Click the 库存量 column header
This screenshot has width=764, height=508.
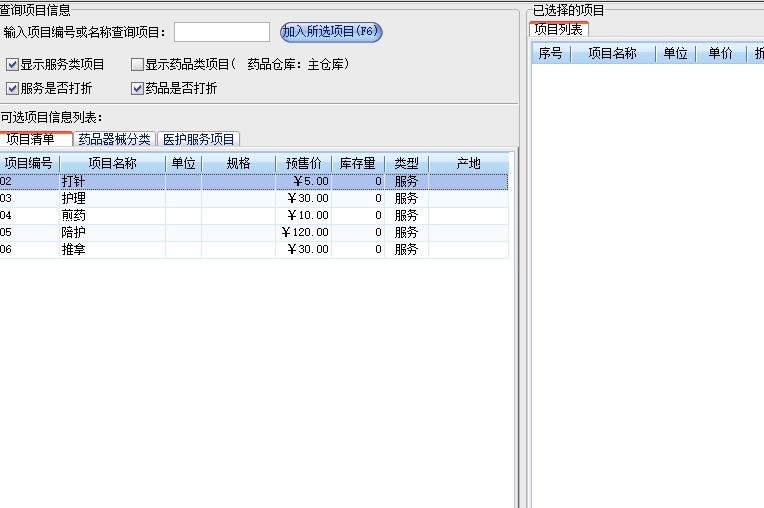pos(357,163)
